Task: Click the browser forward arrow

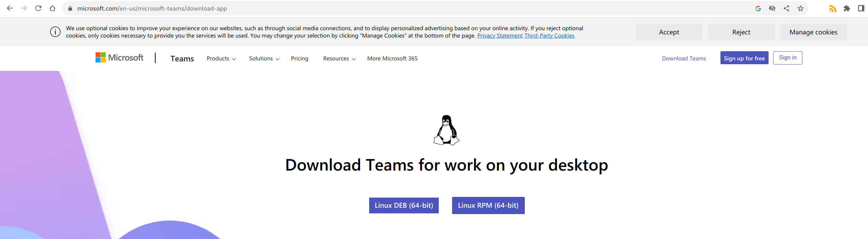Action: click(x=24, y=8)
